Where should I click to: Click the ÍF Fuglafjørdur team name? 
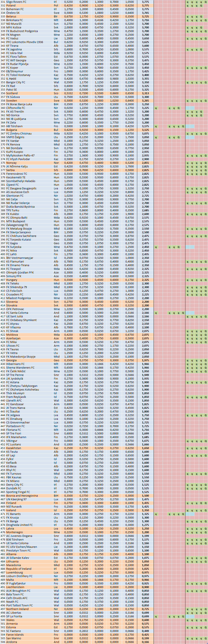pos(16,583)
